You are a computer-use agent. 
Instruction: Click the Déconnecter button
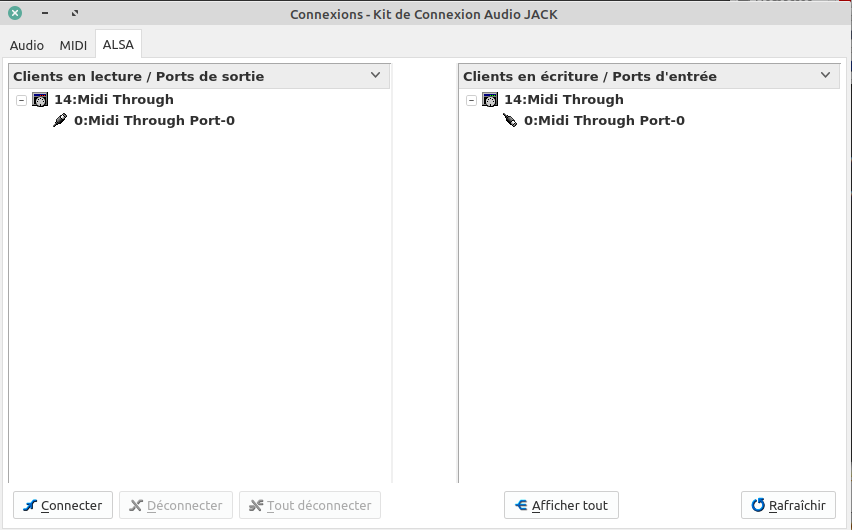[176, 505]
